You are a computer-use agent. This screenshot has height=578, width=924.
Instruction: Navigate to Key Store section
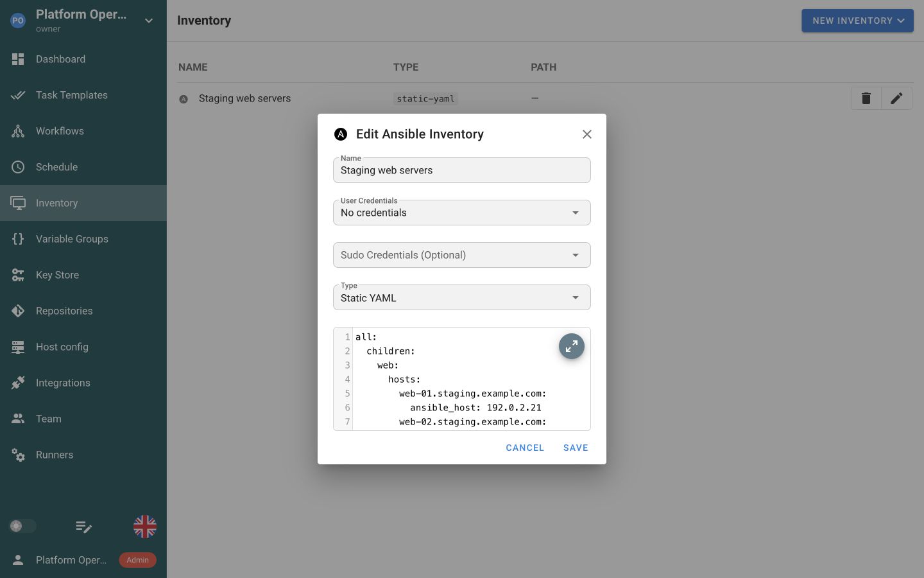[83, 275]
